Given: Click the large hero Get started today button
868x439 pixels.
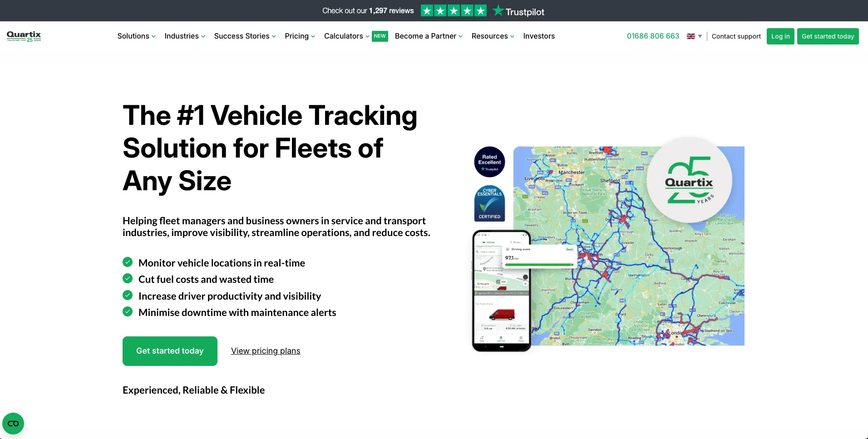Looking at the screenshot, I should point(170,351).
